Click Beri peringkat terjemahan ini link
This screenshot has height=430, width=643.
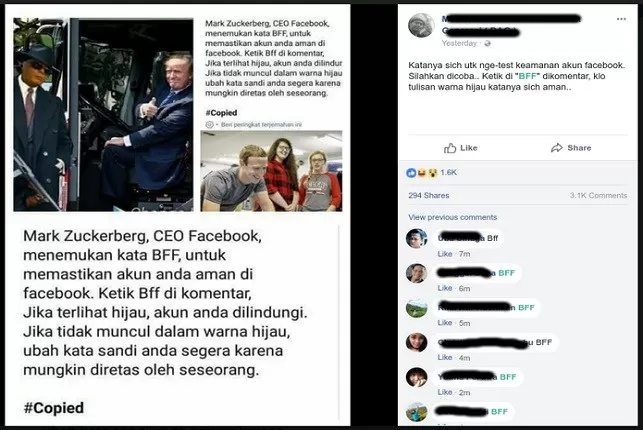click(261, 124)
